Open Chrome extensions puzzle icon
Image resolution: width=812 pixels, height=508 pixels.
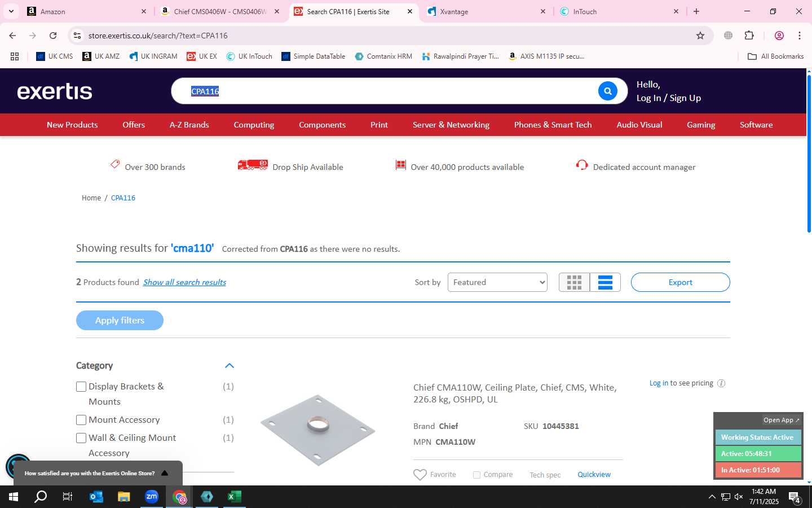749,36
